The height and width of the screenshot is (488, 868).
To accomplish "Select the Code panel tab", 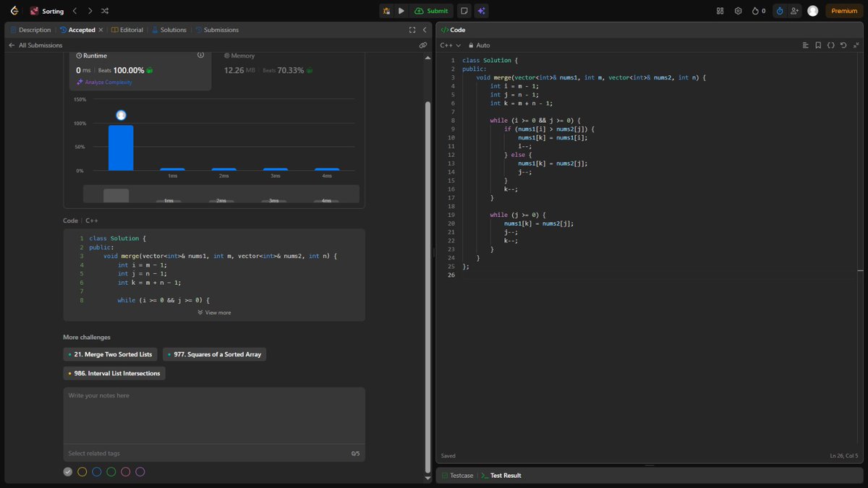I will point(453,30).
